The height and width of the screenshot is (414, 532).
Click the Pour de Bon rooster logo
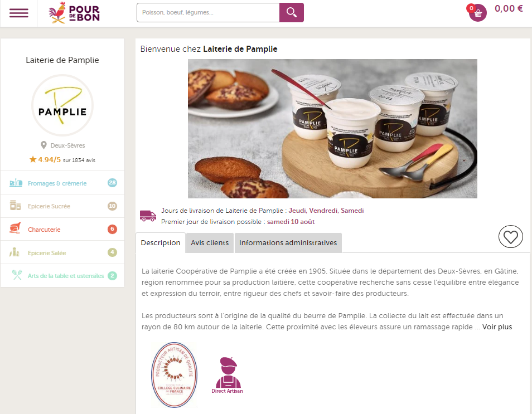click(74, 13)
